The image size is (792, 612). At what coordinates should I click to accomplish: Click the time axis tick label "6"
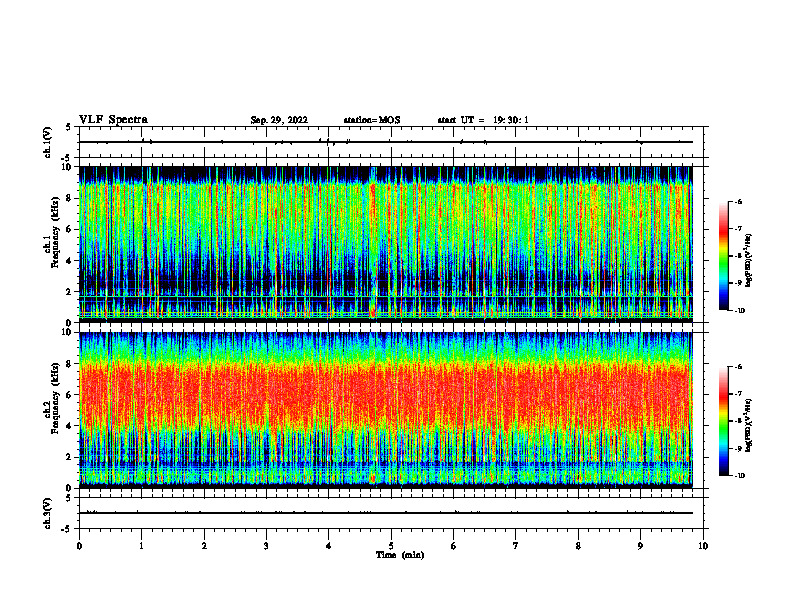coord(453,546)
